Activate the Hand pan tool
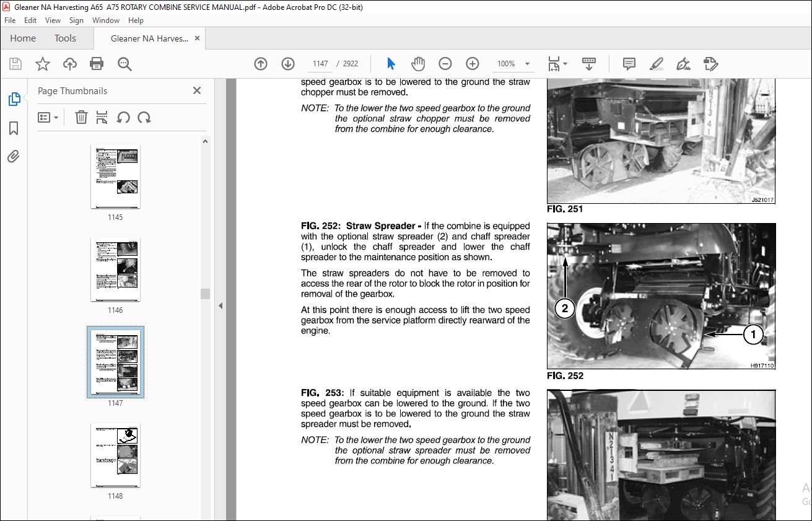Viewport: 812px width, 521px height. (418, 64)
